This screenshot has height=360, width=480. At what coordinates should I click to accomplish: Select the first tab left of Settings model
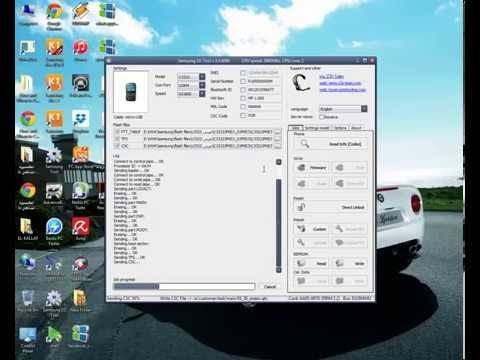point(295,128)
